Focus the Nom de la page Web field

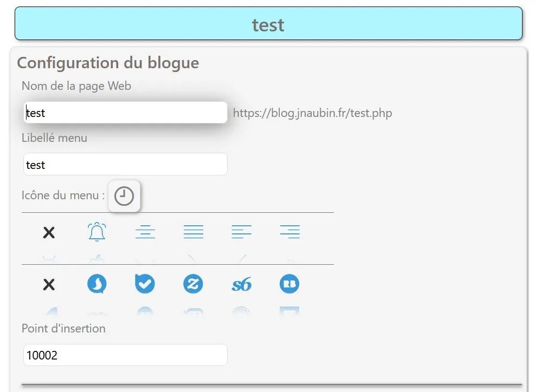[125, 113]
